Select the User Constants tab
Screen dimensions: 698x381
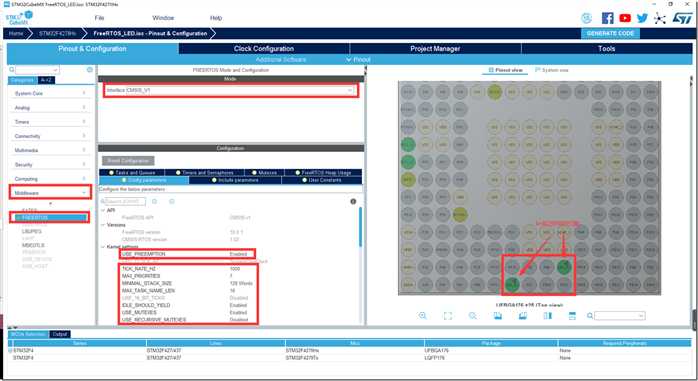(x=321, y=180)
